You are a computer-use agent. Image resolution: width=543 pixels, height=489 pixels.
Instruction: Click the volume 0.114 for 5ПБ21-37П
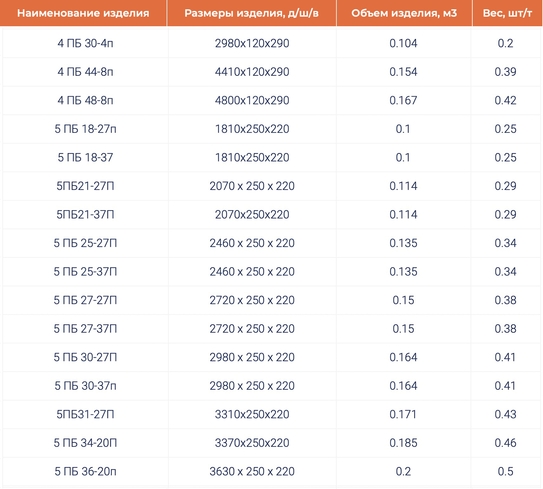(x=403, y=214)
